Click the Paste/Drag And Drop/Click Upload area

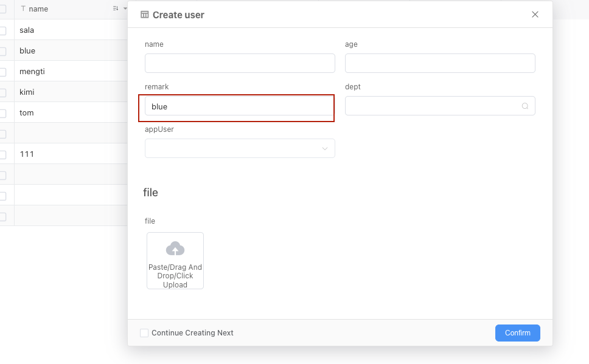coord(175,260)
